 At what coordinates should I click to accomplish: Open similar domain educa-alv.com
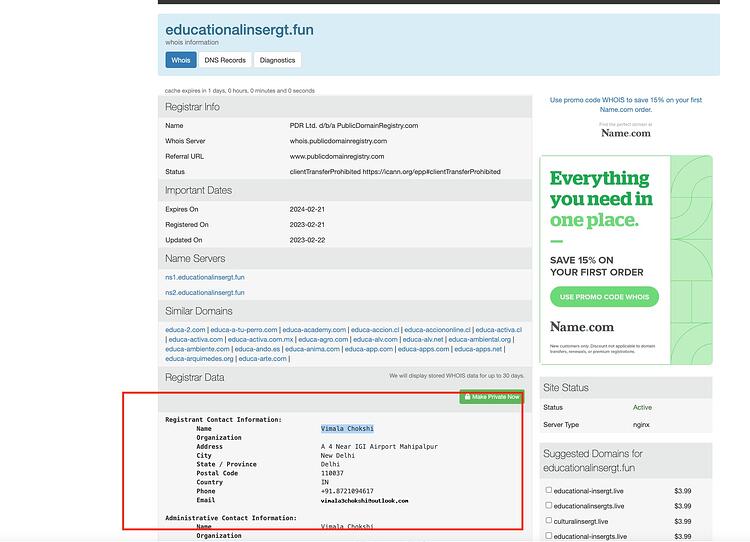click(375, 339)
